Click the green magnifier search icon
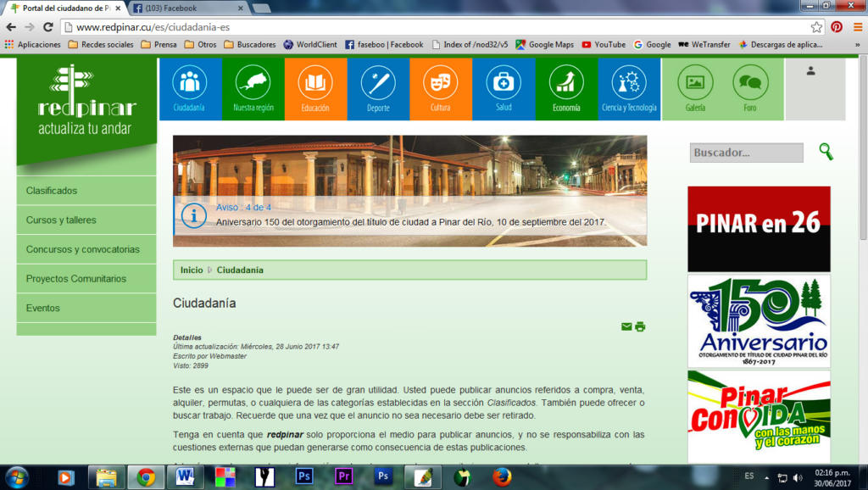 [825, 152]
